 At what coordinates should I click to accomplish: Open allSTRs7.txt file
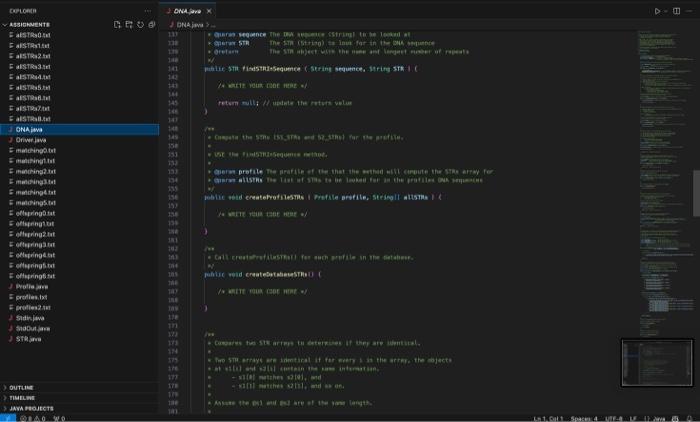click(x=33, y=109)
